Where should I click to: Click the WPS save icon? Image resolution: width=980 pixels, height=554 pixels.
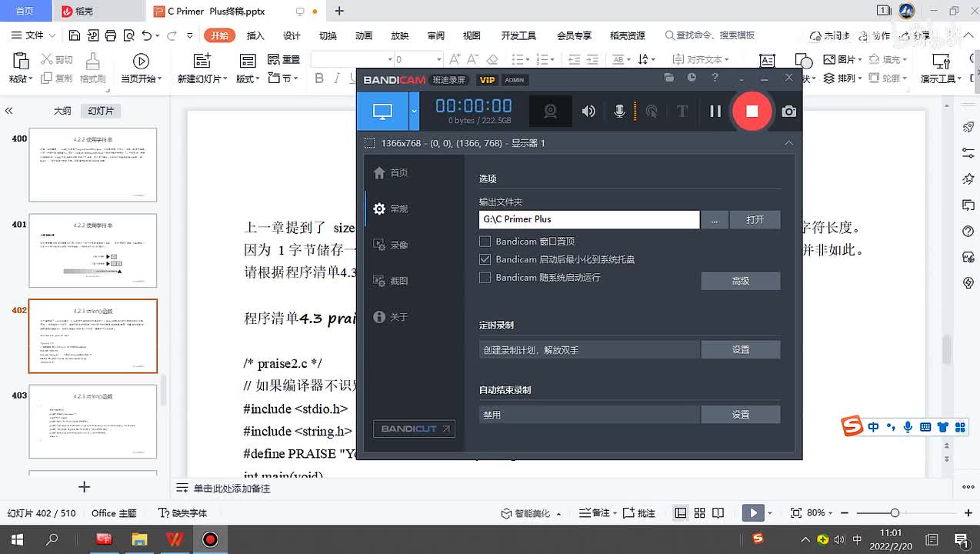[x=74, y=35]
